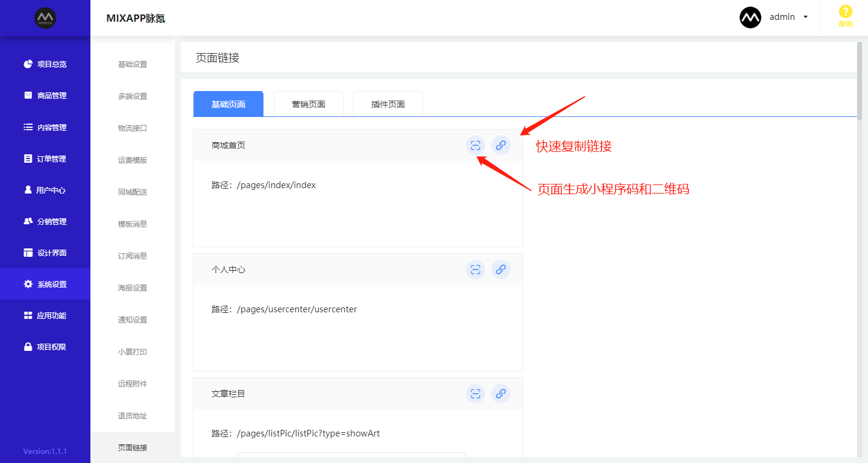
Task: Go to 多端设置 submenu item
Action: coord(133,96)
